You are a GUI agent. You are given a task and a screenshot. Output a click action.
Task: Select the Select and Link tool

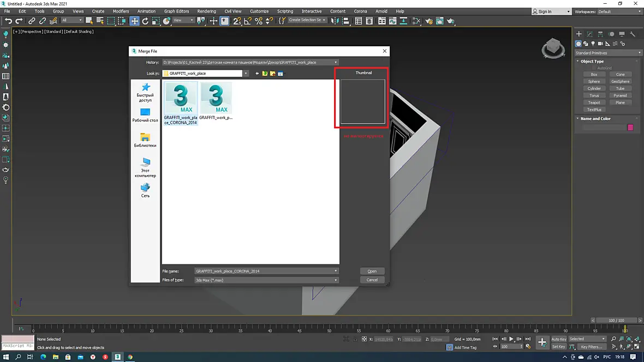[32, 21]
